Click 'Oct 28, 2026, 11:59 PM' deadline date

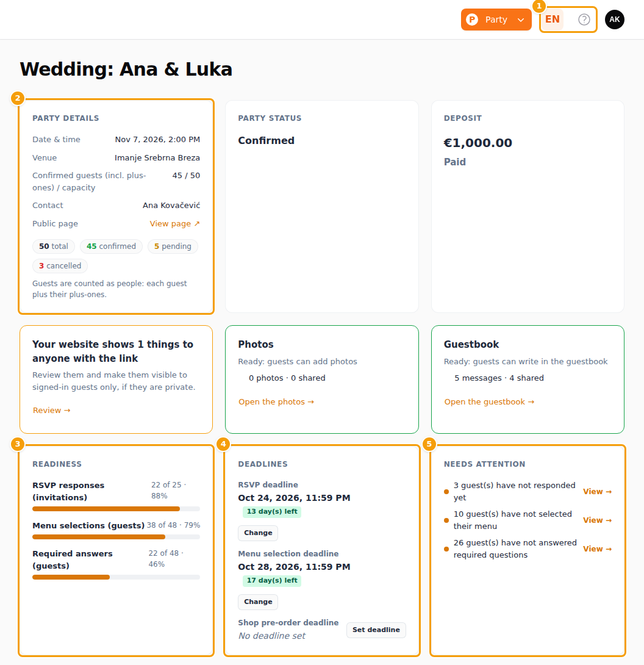pyautogui.click(x=294, y=567)
